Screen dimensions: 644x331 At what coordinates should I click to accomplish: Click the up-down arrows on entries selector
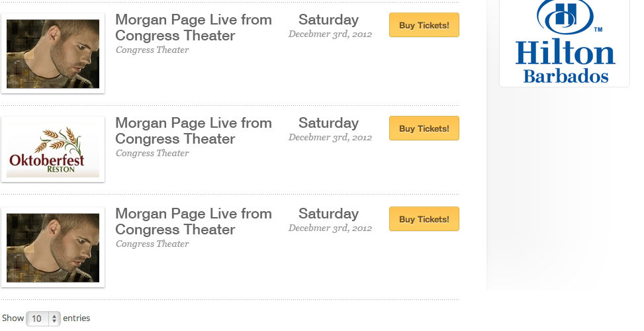[x=54, y=318]
